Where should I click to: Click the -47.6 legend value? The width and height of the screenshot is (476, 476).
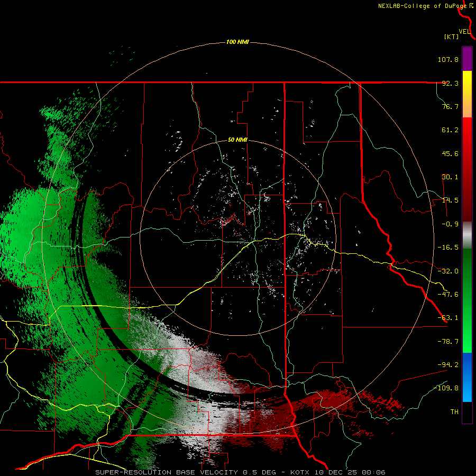(448, 295)
